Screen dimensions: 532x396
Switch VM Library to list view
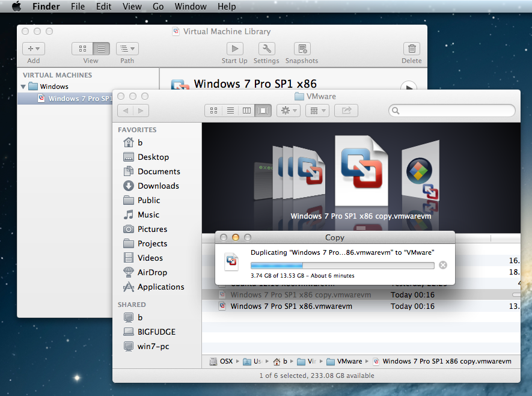coord(101,49)
